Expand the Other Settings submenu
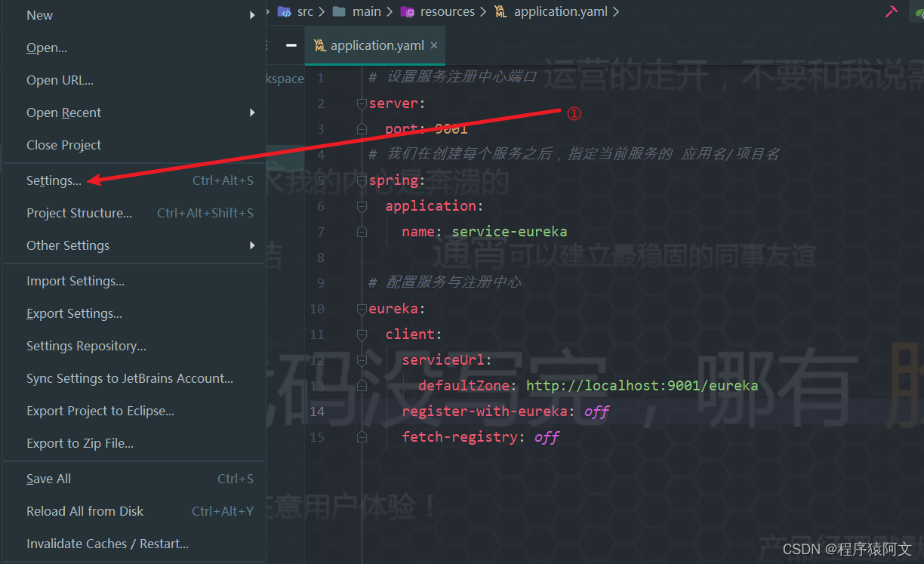 (x=252, y=245)
